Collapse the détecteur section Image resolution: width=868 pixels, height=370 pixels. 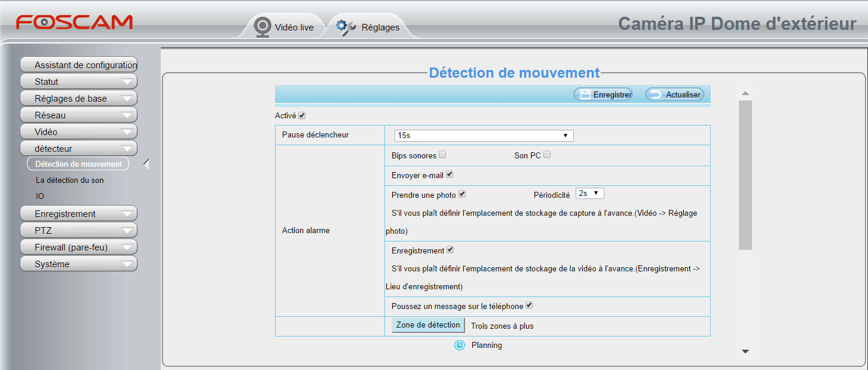[x=79, y=149]
